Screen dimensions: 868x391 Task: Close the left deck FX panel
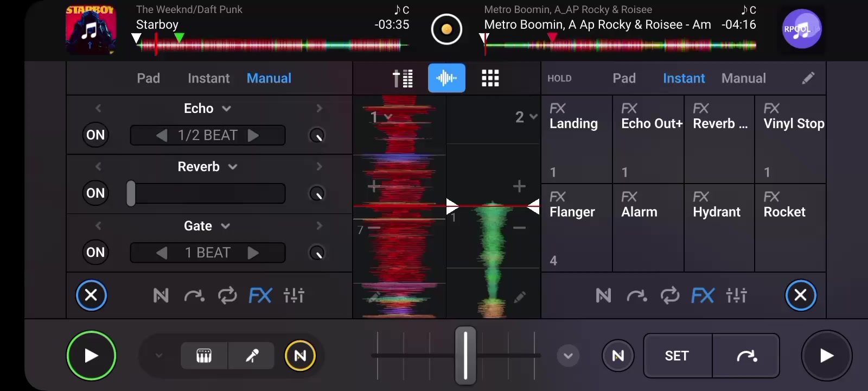(91, 295)
